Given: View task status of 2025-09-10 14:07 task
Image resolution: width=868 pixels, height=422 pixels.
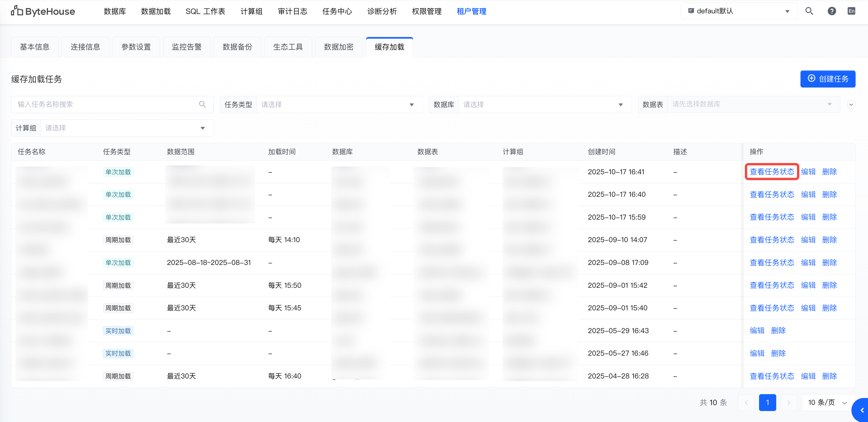Looking at the screenshot, I should coord(771,240).
